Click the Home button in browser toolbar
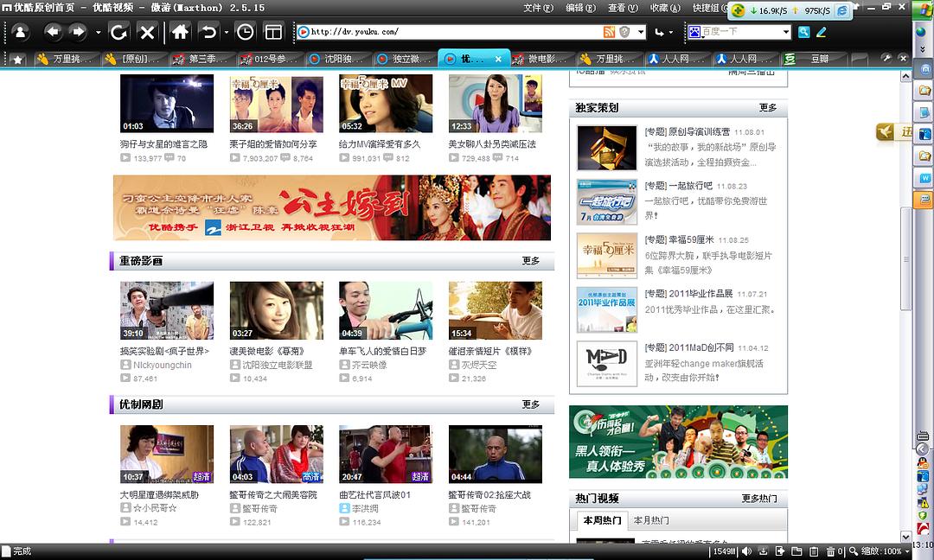This screenshot has height=560, width=934. pyautogui.click(x=180, y=32)
